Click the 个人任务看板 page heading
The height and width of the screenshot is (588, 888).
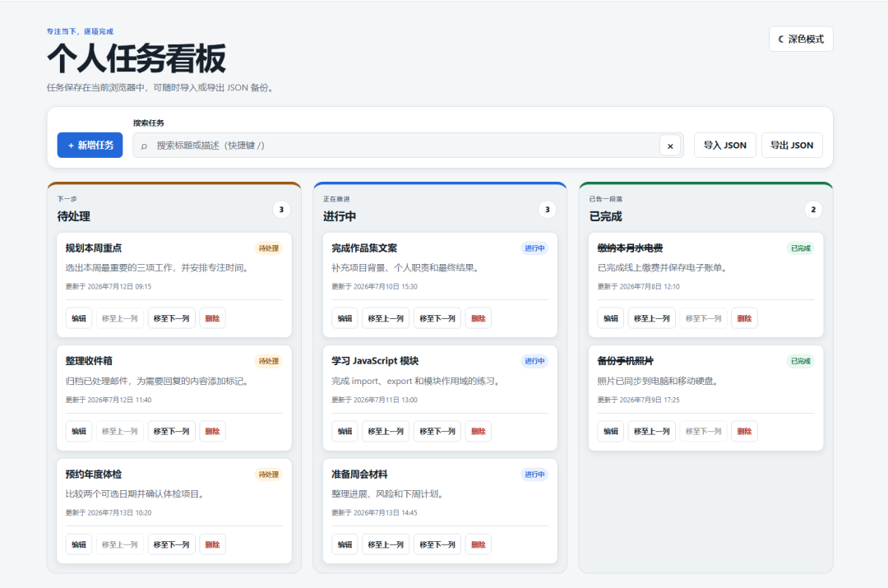(x=136, y=58)
